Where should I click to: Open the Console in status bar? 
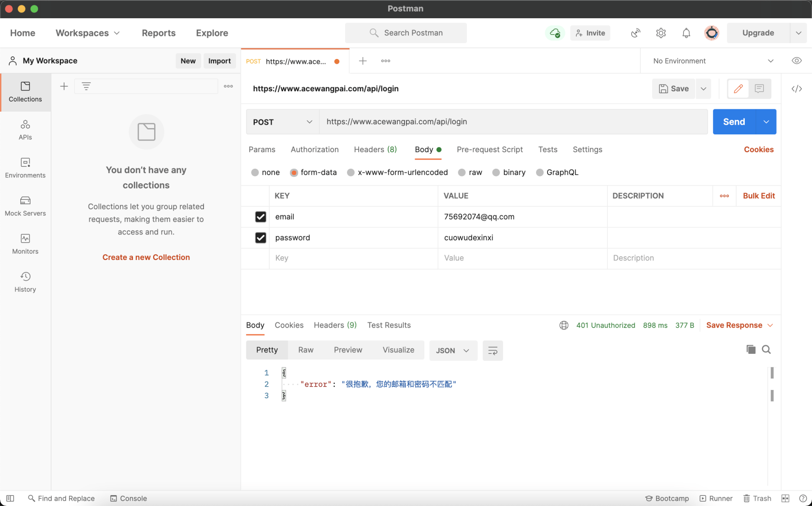(129, 498)
